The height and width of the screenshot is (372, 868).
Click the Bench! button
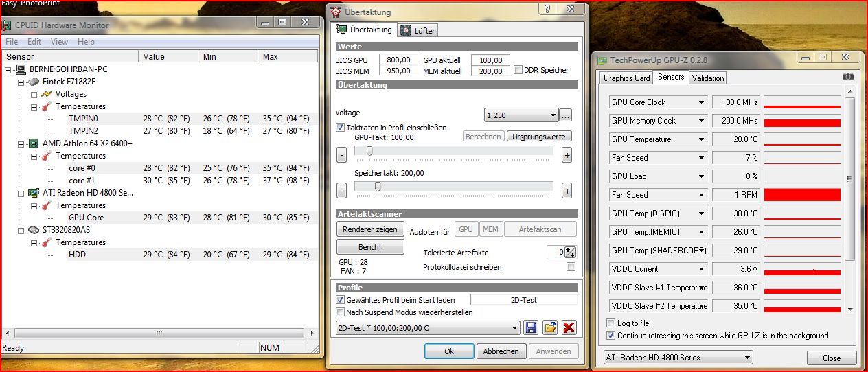click(369, 246)
